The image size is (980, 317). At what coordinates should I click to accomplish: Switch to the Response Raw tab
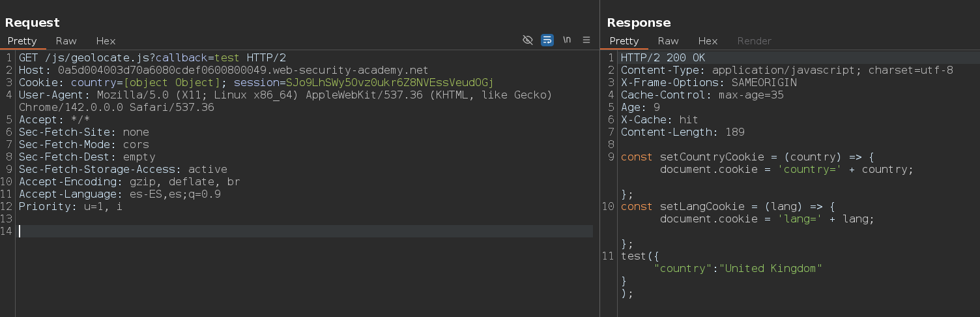tap(668, 40)
